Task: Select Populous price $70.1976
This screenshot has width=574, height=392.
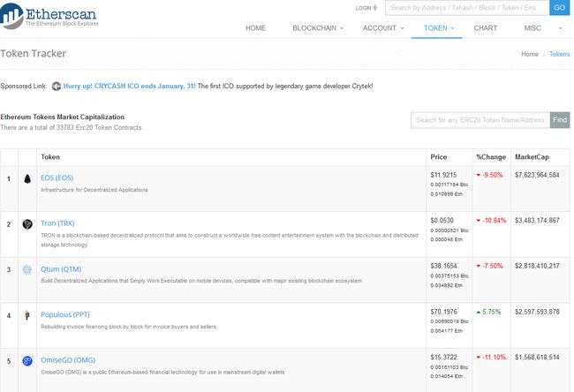Action: (443, 312)
